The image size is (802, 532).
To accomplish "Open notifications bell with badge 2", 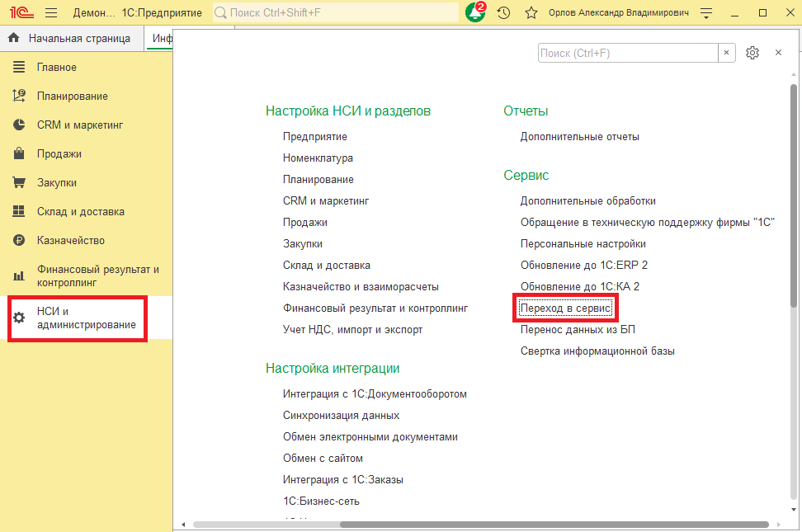I will (x=475, y=12).
